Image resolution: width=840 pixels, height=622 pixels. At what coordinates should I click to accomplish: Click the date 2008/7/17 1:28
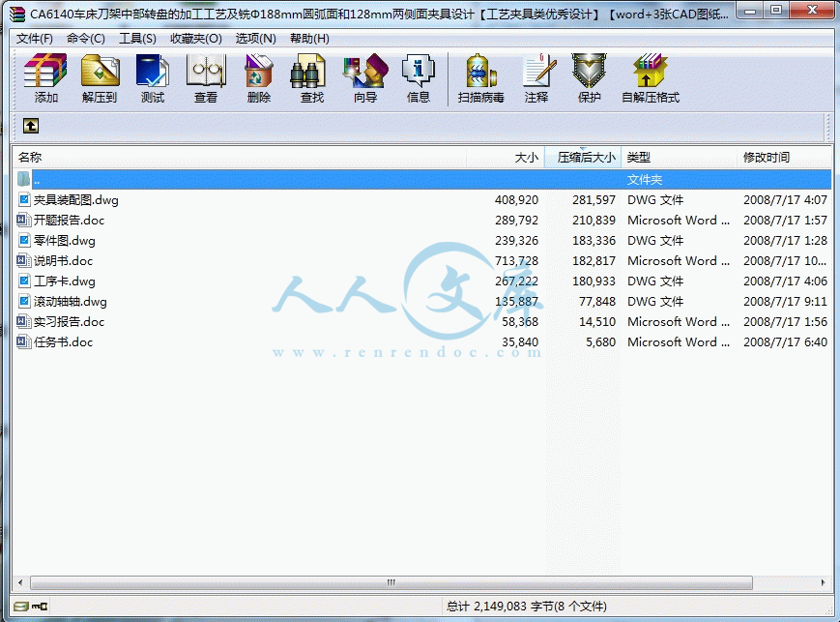pyautogui.click(x=785, y=241)
